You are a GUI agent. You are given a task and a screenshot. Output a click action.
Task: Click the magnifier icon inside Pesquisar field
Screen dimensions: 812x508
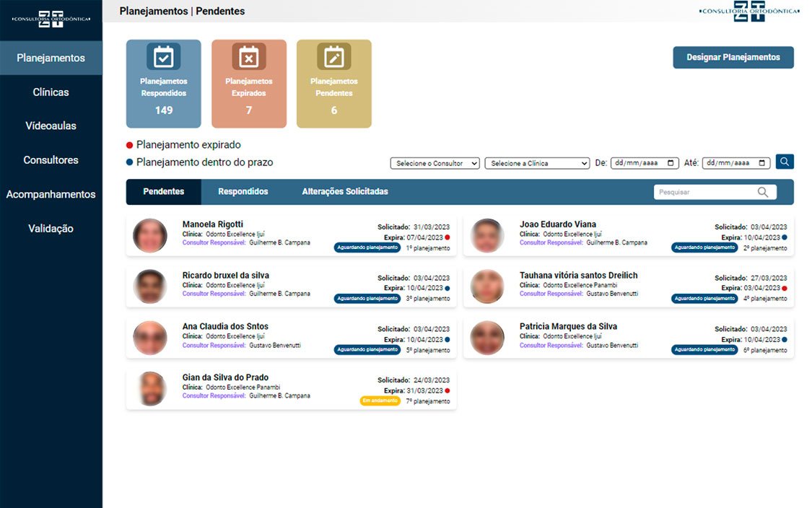[763, 192]
